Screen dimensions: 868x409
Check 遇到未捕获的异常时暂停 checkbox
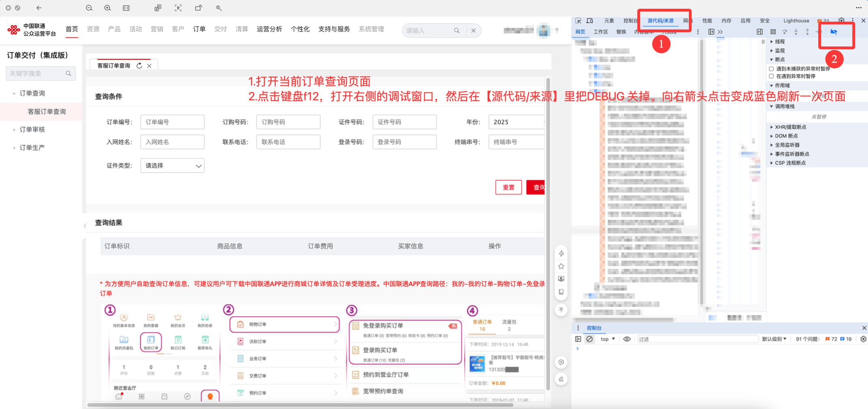pos(772,69)
